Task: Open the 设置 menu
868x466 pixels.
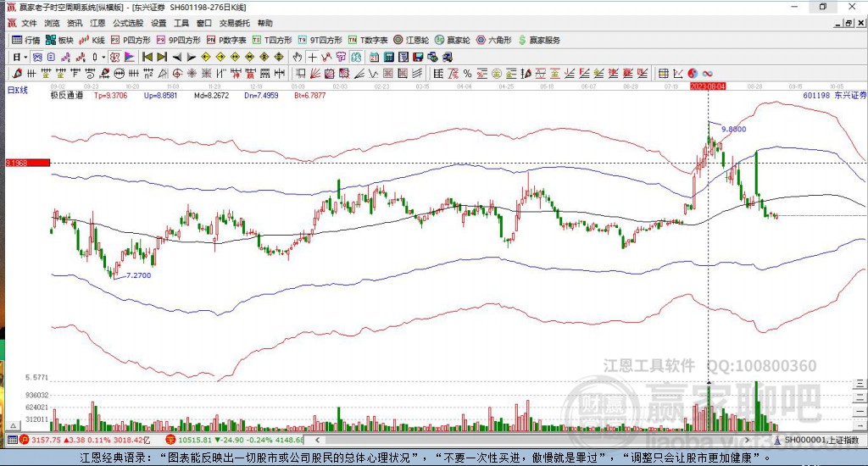Action: (159, 23)
